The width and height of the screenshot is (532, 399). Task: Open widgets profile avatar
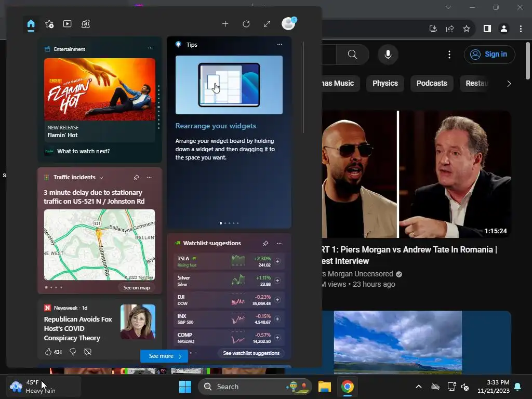coord(289,23)
